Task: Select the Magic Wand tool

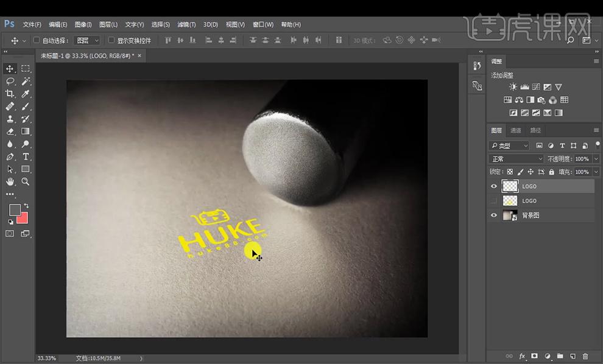Action: click(26, 81)
